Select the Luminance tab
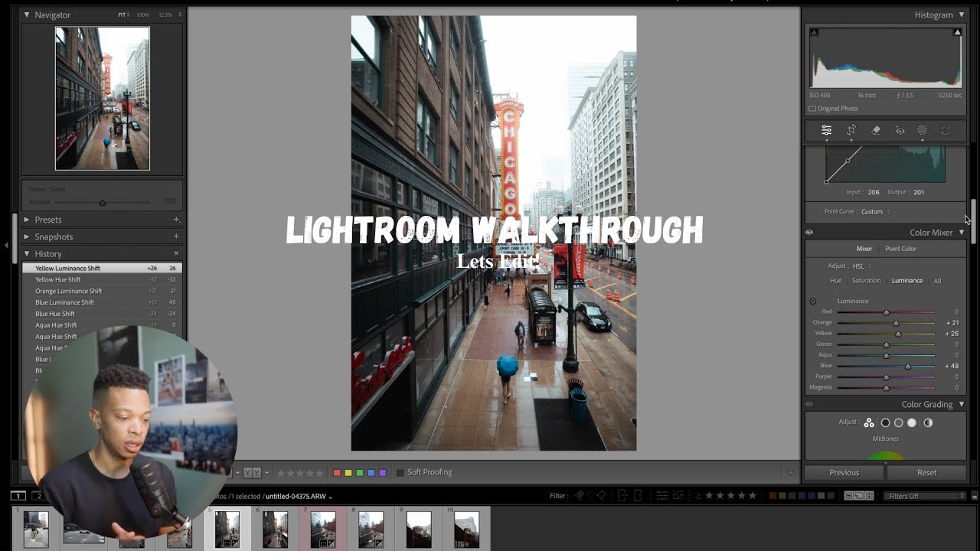The height and width of the screenshot is (551, 980). point(907,281)
